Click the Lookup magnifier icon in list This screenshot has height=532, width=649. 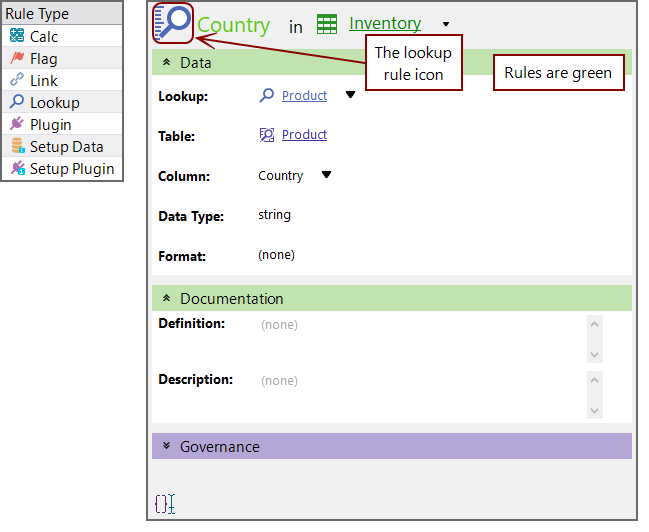[17, 101]
